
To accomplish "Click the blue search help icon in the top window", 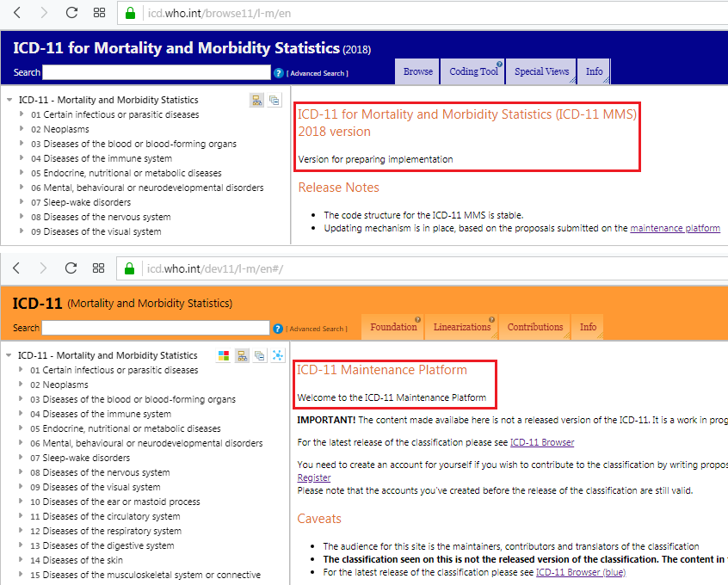I will (279, 73).
